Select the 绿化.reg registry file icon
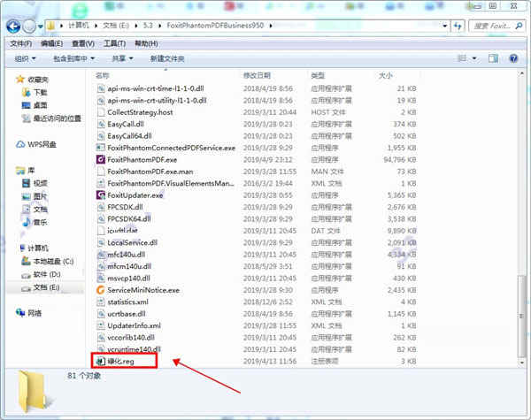Viewport: 531px width, 420px height. 101,361
